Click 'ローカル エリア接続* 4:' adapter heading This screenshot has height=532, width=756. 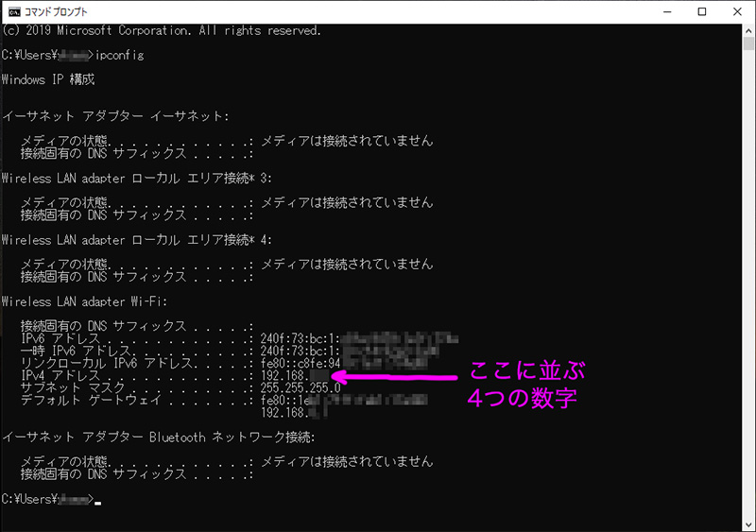coord(137,240)
